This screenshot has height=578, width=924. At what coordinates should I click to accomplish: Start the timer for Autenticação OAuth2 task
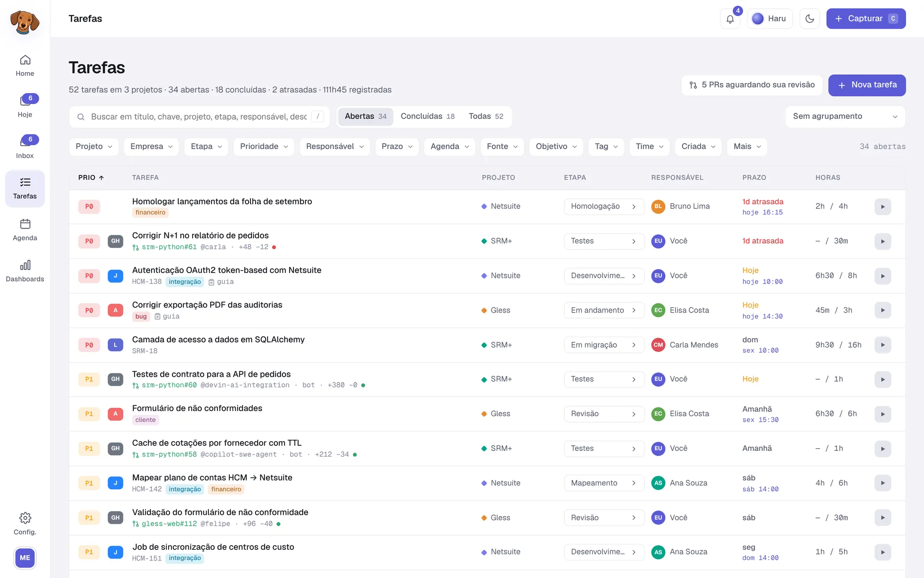point(882,276)
